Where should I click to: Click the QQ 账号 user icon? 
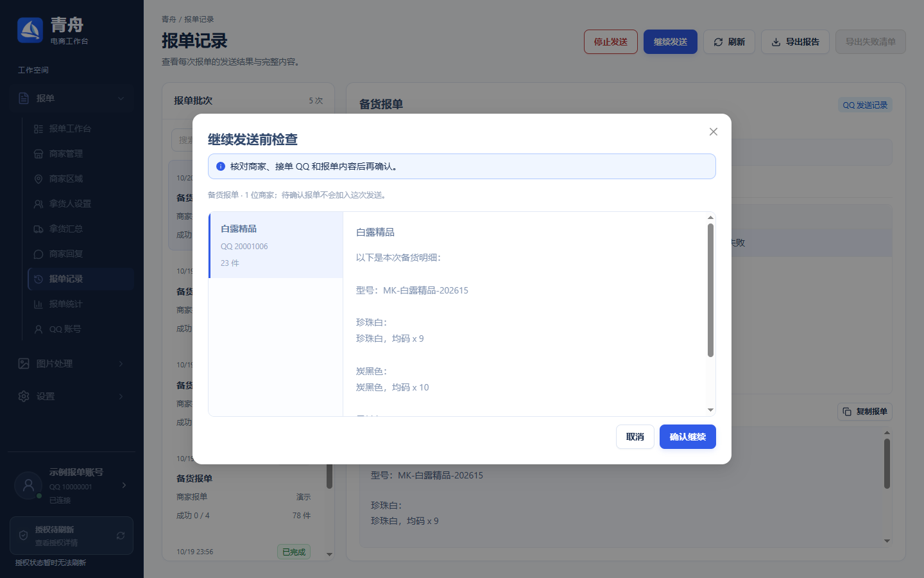coord(38,329)
